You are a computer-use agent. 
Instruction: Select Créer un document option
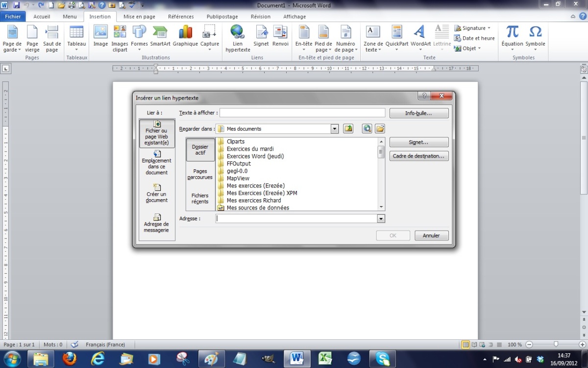tap(157, 193)
